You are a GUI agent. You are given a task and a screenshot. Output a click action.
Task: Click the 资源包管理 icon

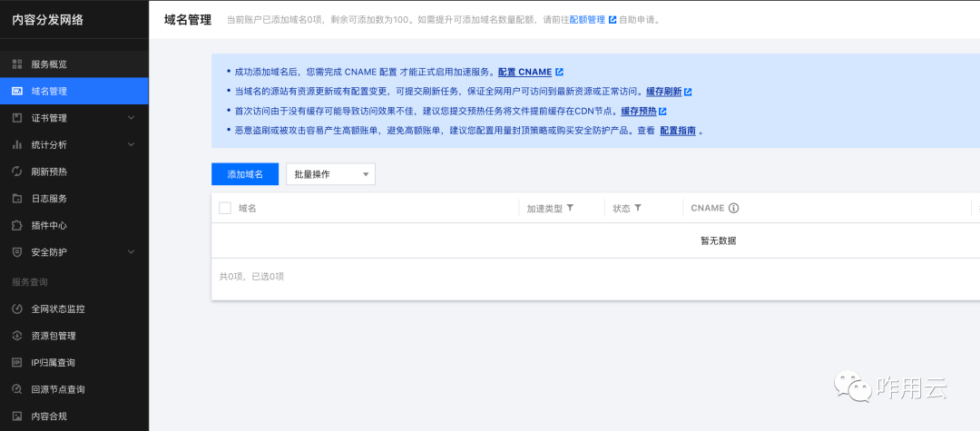[x=17, y=336]
